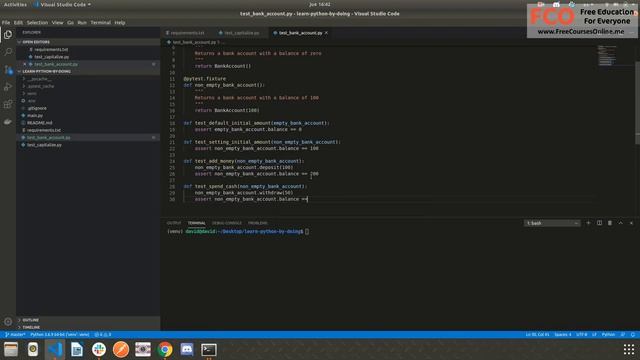Open the Selection menu
This screenshot has height=360, width=640.
[37, 22]
